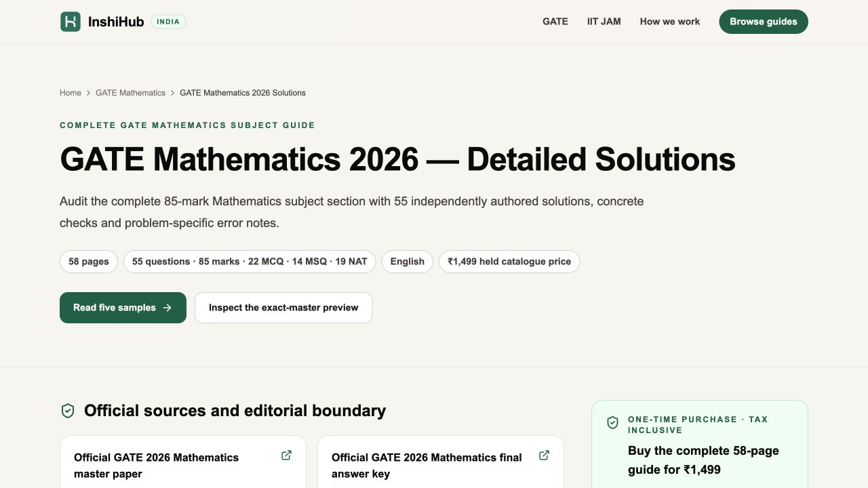Click the Browse guides button
868x488 pixels.
click(764, 22)
